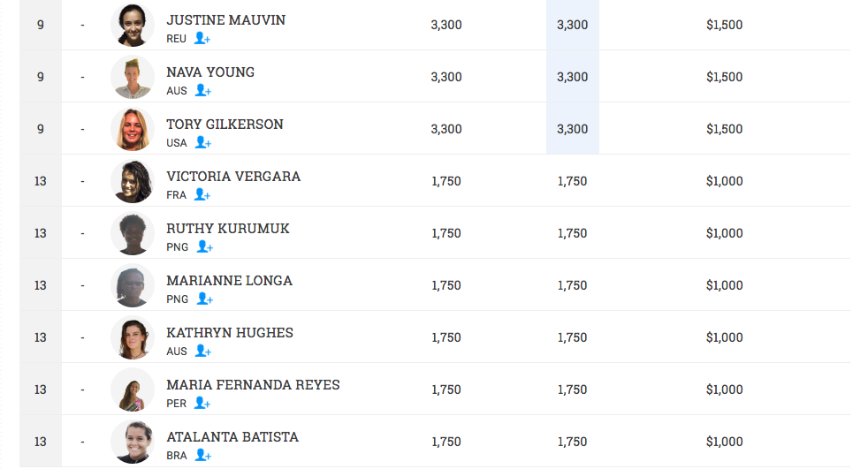868x469 pixels.
Task: Click Nava Young's avatar picture
Action: tap(133, 77)
